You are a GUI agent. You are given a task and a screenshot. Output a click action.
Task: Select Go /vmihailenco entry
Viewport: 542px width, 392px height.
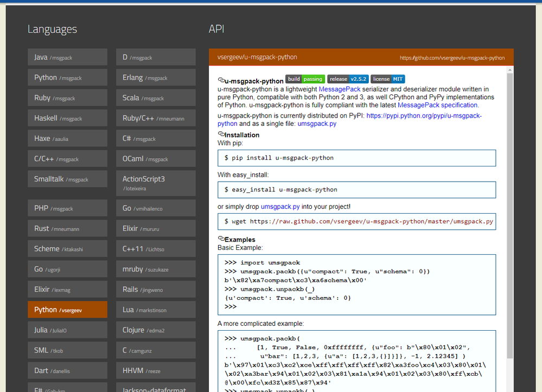(156, 208)
